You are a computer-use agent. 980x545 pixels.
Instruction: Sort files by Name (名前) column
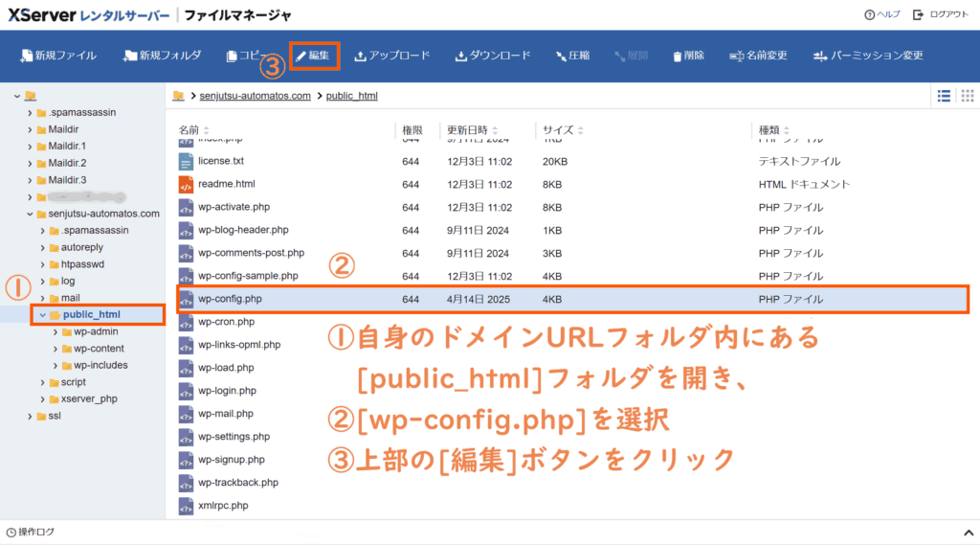point(189,129)
